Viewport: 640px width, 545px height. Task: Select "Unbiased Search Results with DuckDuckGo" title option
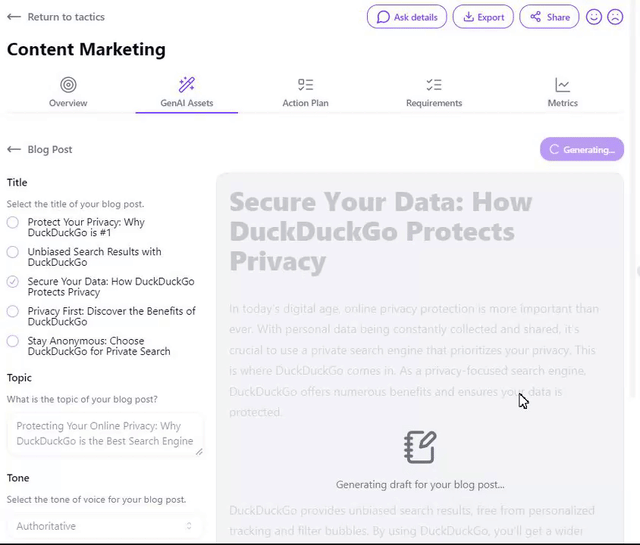(13, 252)
